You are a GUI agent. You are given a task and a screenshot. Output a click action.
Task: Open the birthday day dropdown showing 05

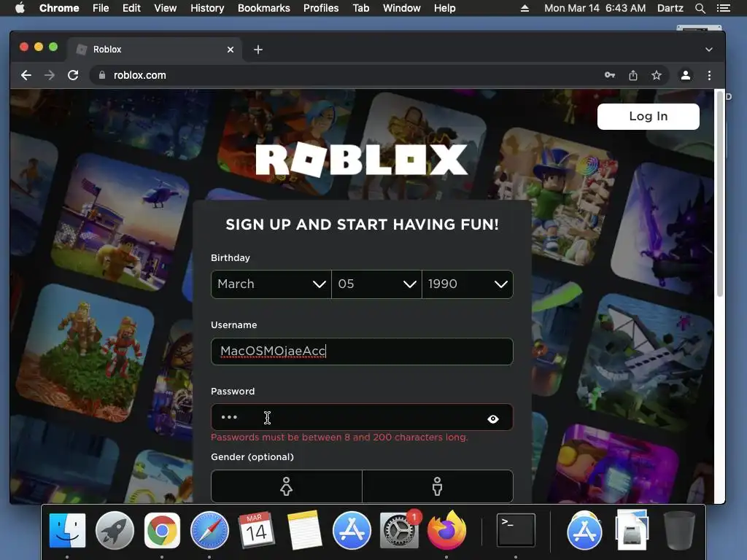click(377, 284)
